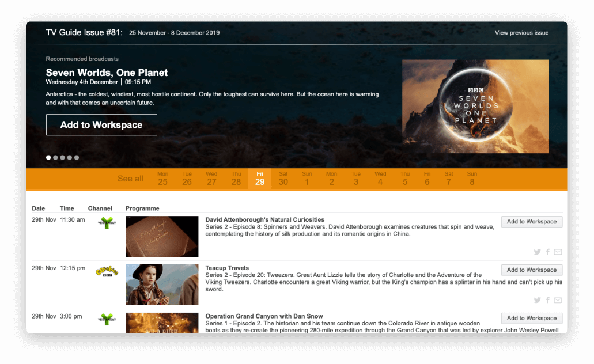Add Teacup Travels to Workspace

[x=532, y=270]
